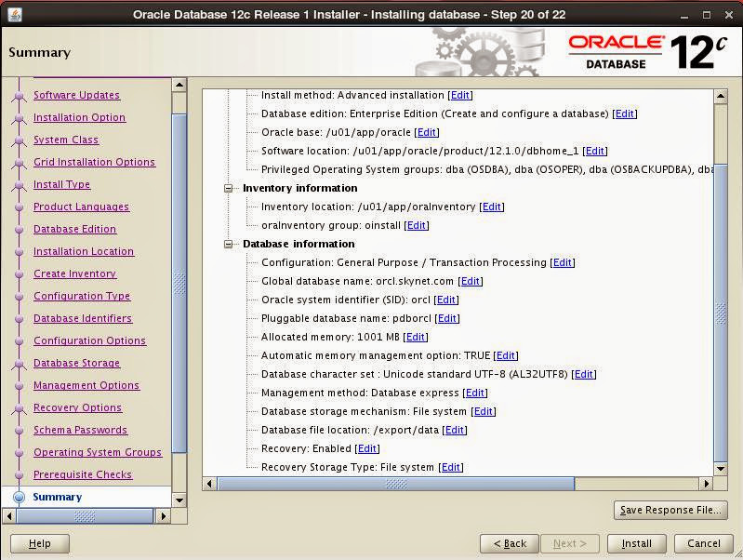Jump to Schema Passwords step
This screenshot has width=743, height=560.
click(x=80, y=430)
